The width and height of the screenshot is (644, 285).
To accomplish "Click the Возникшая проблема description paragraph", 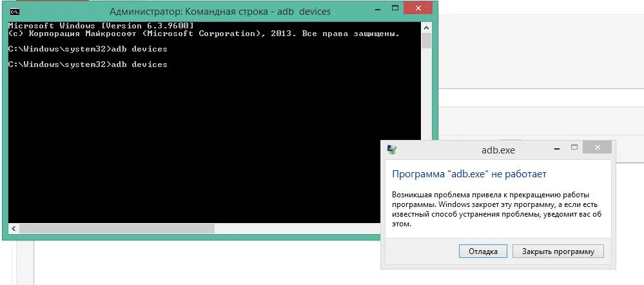I will tap(497, 210).
